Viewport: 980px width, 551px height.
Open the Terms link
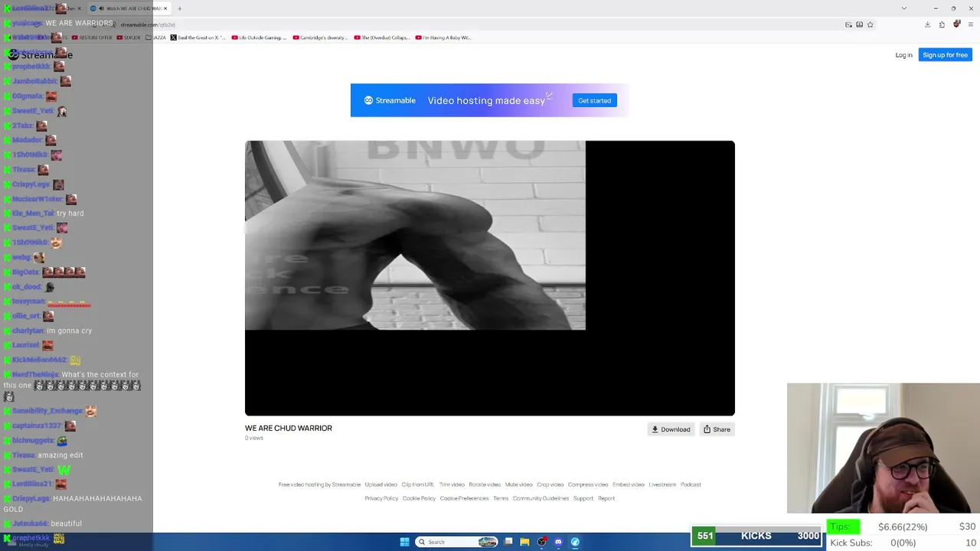[501, 498]
